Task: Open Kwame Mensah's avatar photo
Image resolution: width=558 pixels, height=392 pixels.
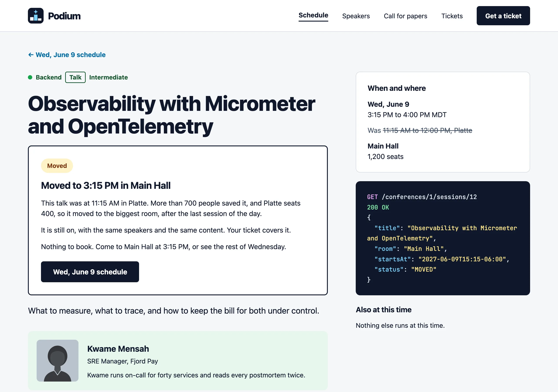Action: (x=58, y=361)
